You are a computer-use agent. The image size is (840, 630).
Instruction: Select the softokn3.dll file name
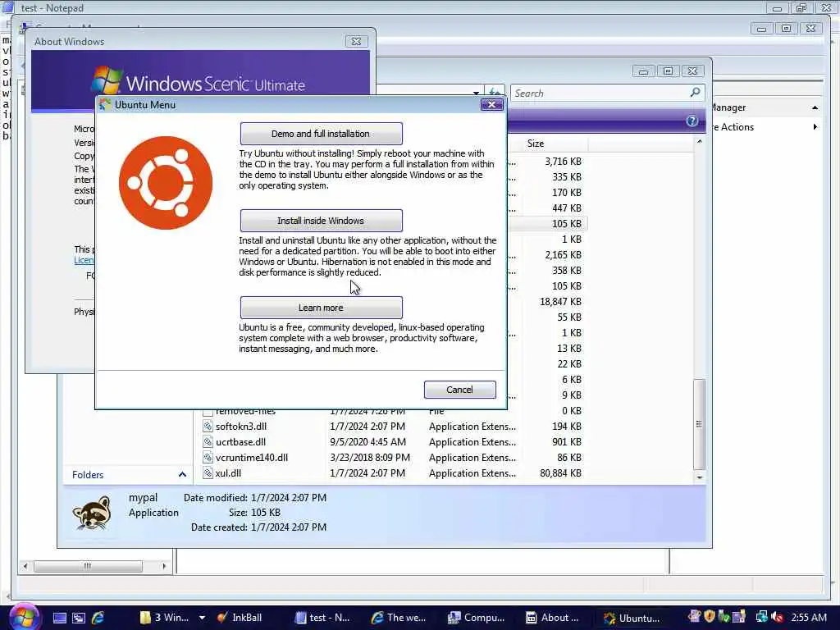point(241,427)
